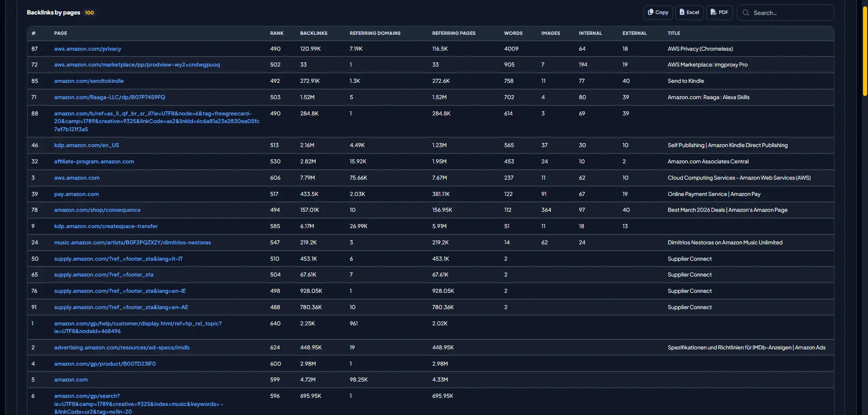Viewport: 868px width, 415px height.
Task: Sort table by Title column
Action: tap(674, 33)
